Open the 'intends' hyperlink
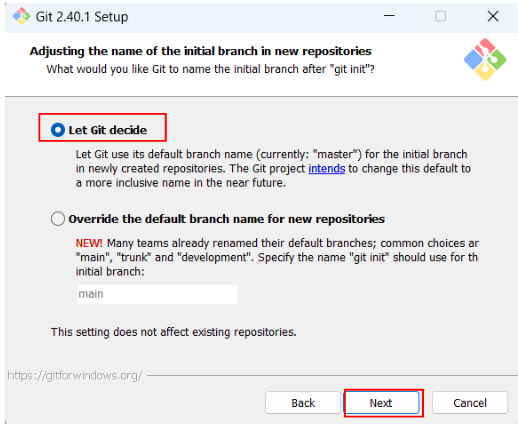 pyautogui.click(x=326, y=168)
